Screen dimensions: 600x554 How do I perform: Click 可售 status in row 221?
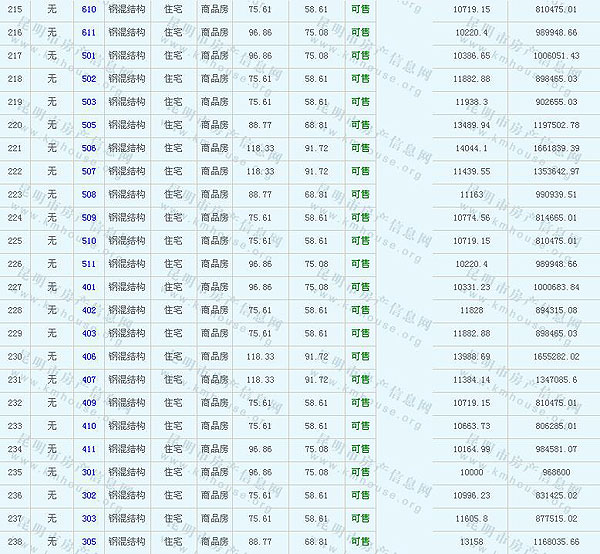pos(360,148)
